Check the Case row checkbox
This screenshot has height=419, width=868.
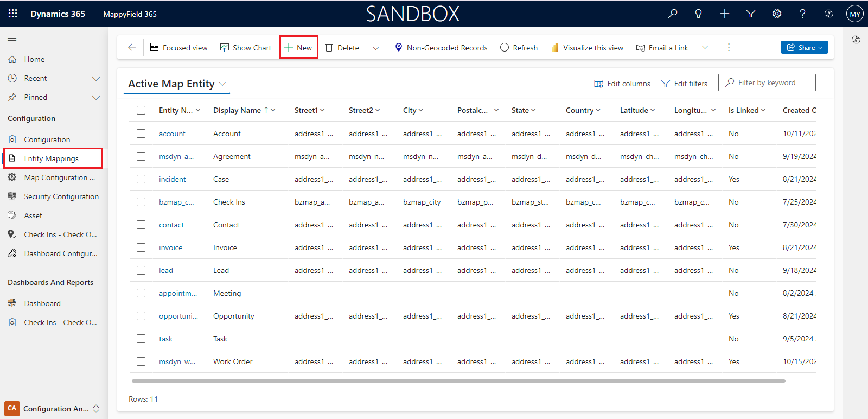coord(141,179)
